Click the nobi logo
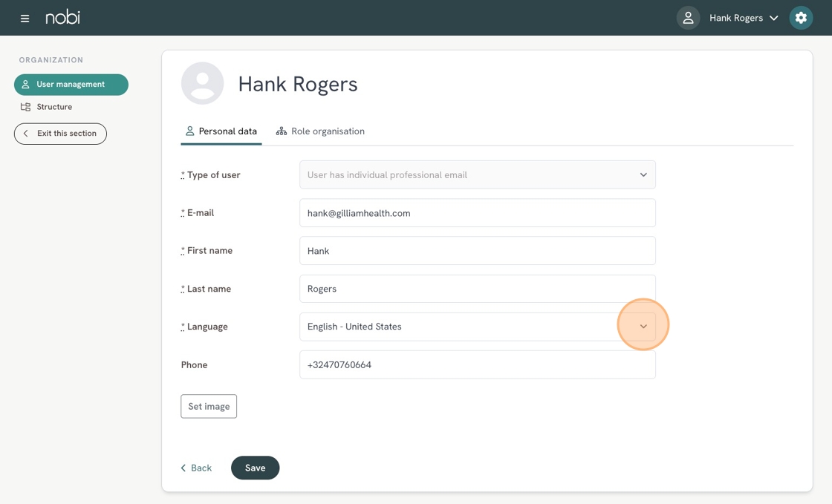Image resolution: width=832 pixels, height=504 pixels. click(x=63, y=17)
